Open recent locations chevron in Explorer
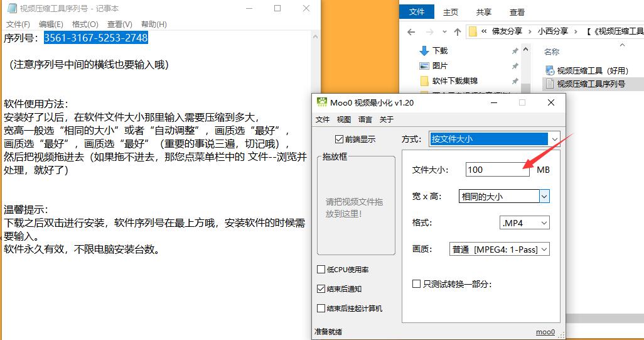 pos(444,31)
